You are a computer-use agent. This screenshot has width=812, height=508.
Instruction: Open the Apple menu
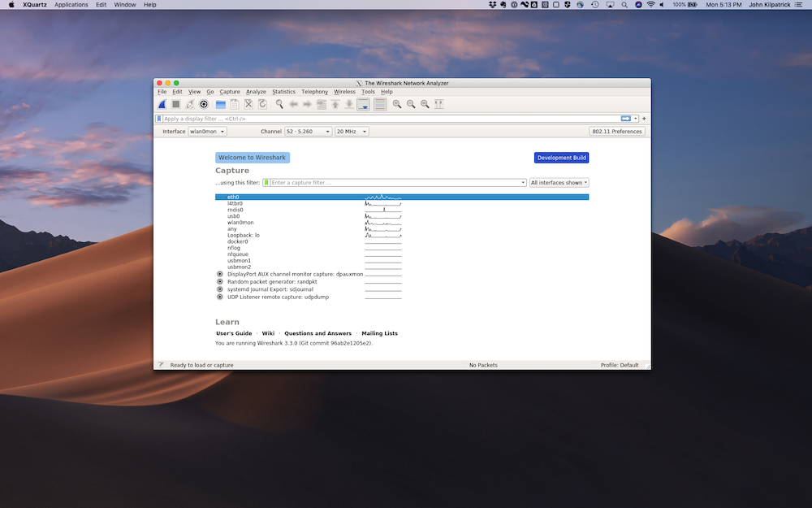tap(11, 5)
